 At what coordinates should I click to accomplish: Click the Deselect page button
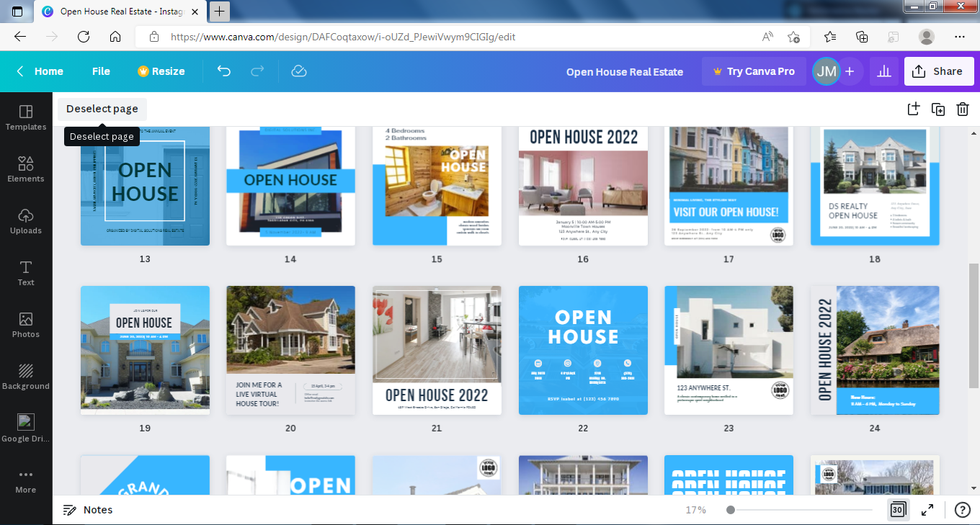click(102, 109)
